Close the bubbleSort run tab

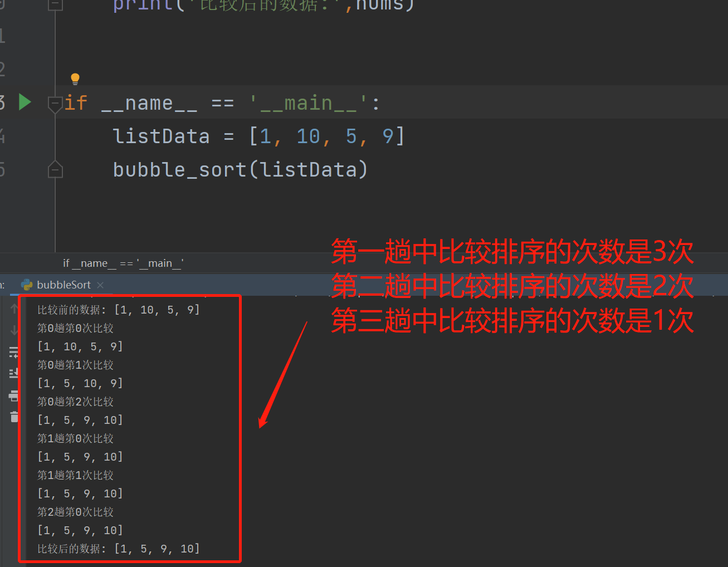pos(100,285)
